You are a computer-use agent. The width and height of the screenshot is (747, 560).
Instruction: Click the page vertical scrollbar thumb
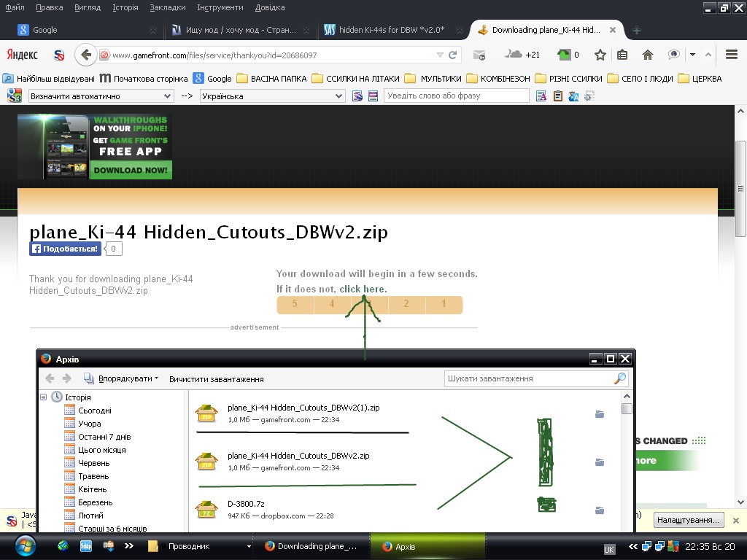(740, 188)
